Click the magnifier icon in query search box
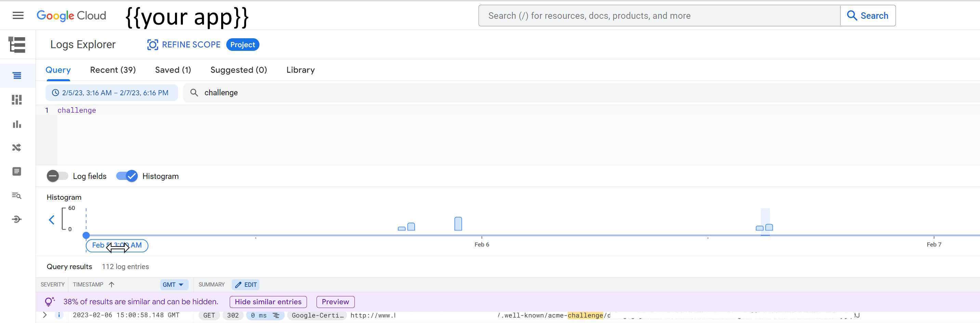Image resolution: width=980 pixels, height=323 pixels. click(x=194, y=93)
